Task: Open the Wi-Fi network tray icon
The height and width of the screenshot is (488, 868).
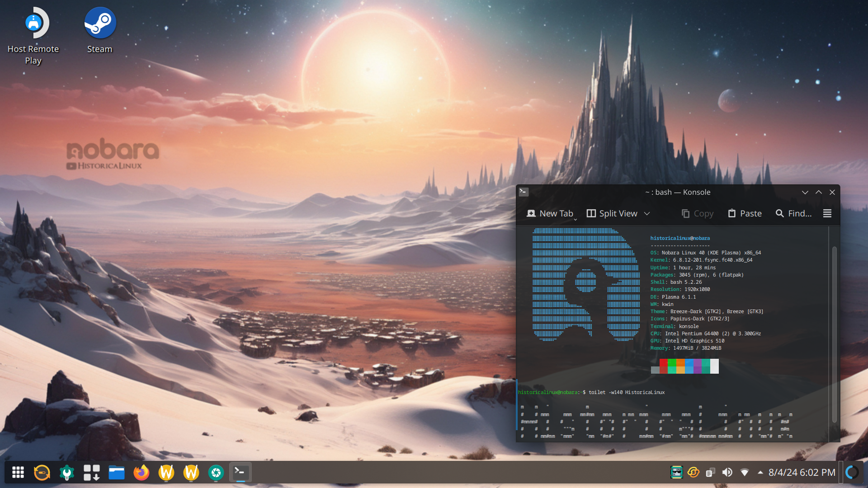Action: point(745,473)
